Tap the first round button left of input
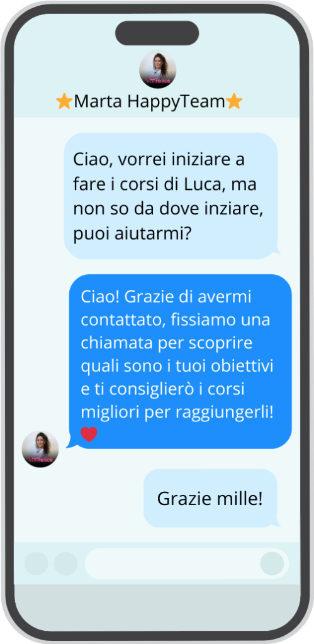Image resolution: width=314 pixels, height=644 pixels. (x=36, y=563)
